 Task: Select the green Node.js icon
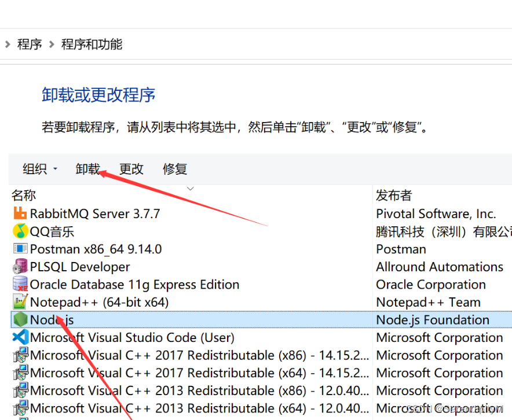point(19,319)
